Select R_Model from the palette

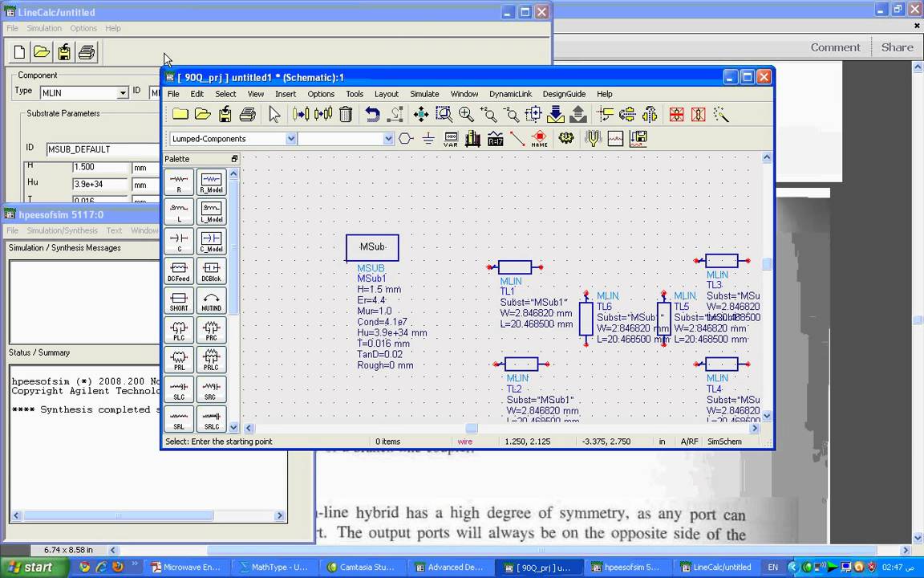pyautogui.click(x=212, y=181)
